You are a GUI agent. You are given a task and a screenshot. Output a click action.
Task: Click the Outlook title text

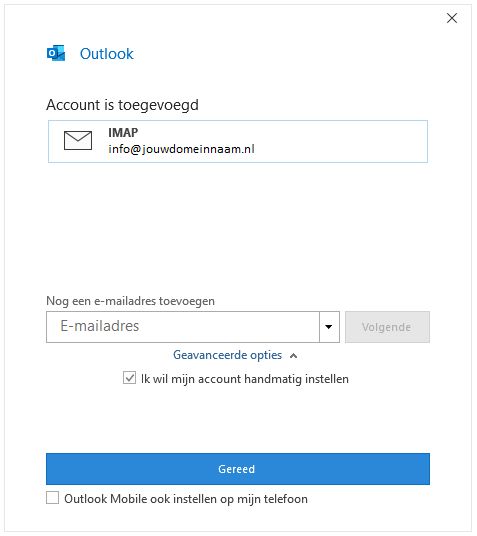[x=106, y=54]
